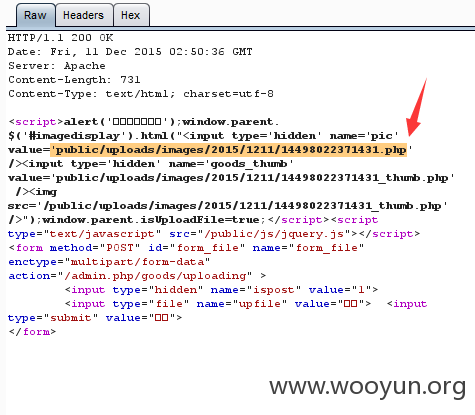
Task: Open the Hex tab
Action: [131, 15]
